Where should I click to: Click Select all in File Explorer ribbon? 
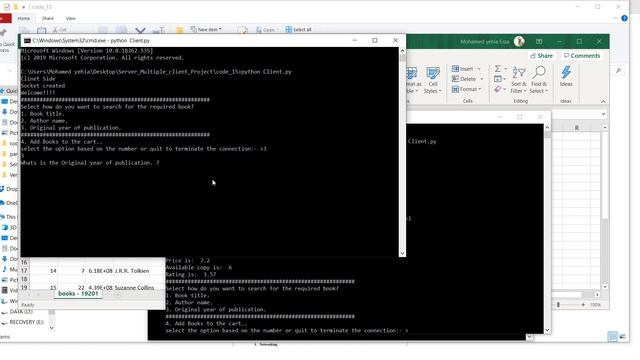coord(298,29)
